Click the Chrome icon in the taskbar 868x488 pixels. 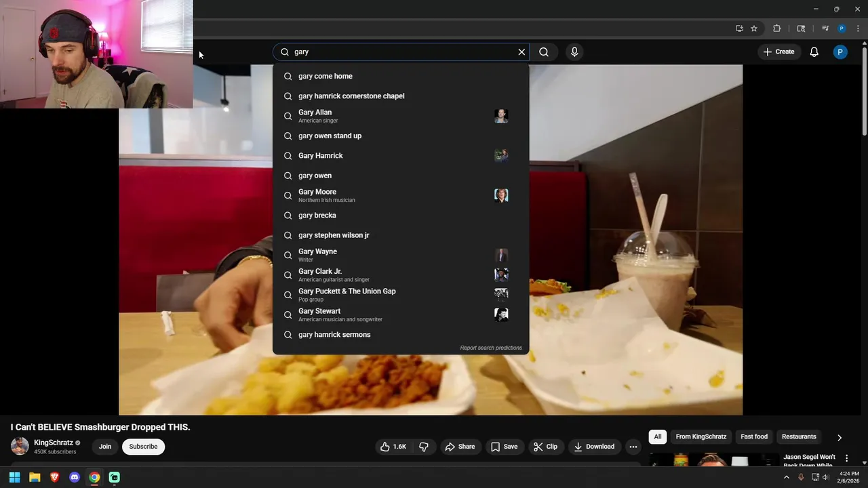[94, 477]
